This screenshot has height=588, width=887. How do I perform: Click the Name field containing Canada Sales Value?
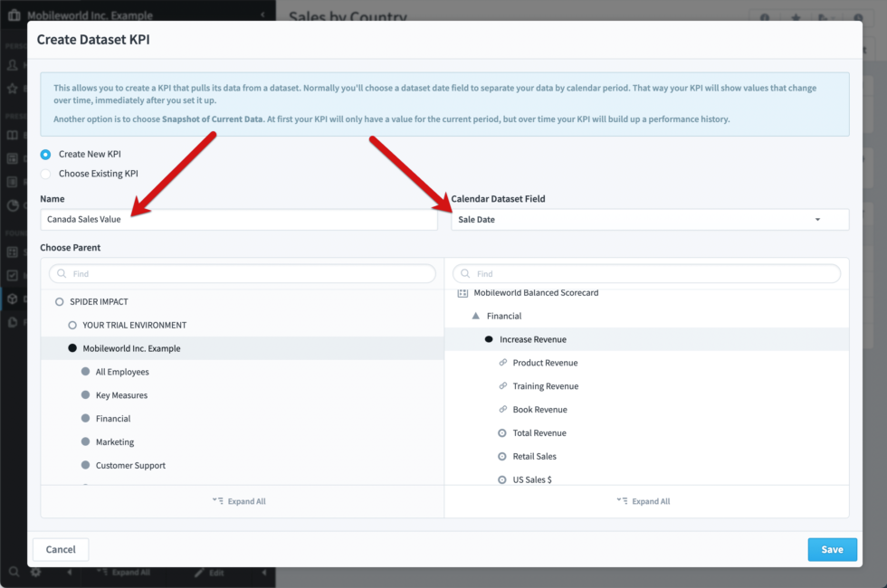[x=238, y=219]
